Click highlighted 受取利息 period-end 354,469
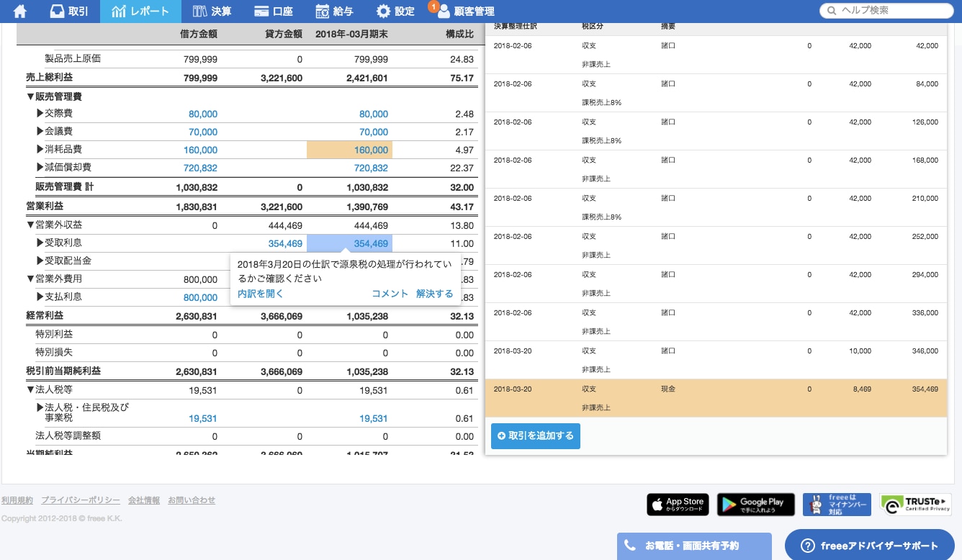 coord(349,243)
